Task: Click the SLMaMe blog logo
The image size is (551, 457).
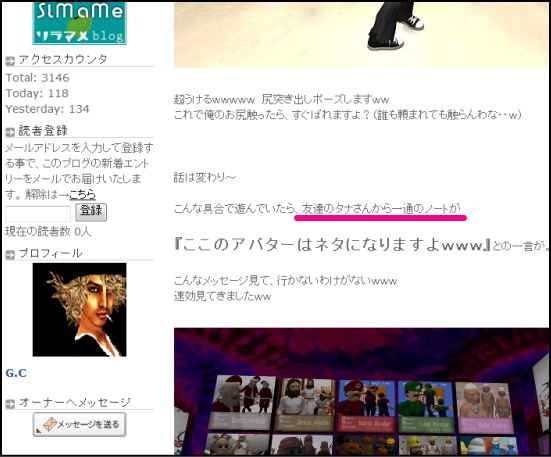Action: (79, 23)
